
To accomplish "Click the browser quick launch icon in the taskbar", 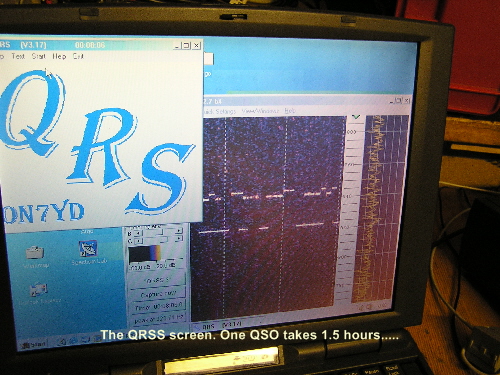I will (x=74, y=341).
